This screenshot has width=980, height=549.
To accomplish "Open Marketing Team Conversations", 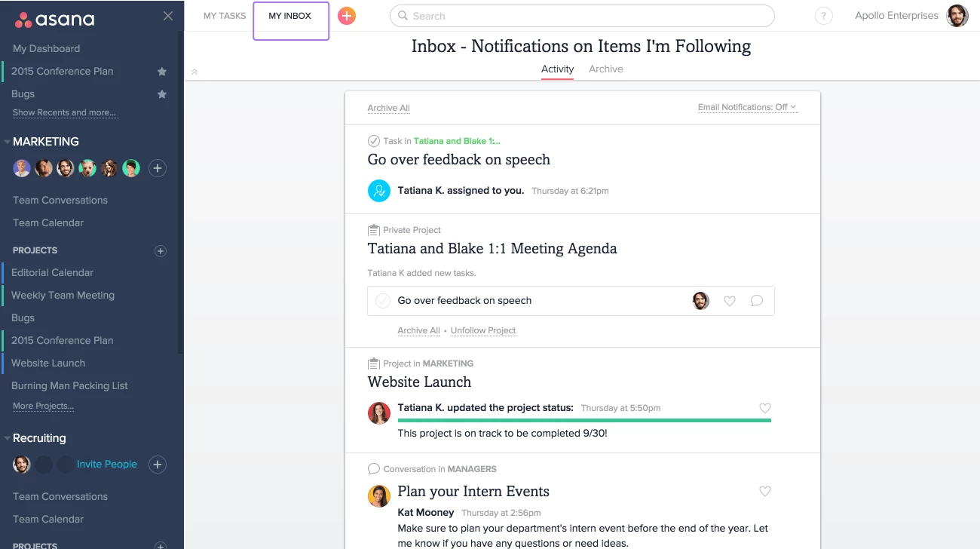I will tap(60, 201).
